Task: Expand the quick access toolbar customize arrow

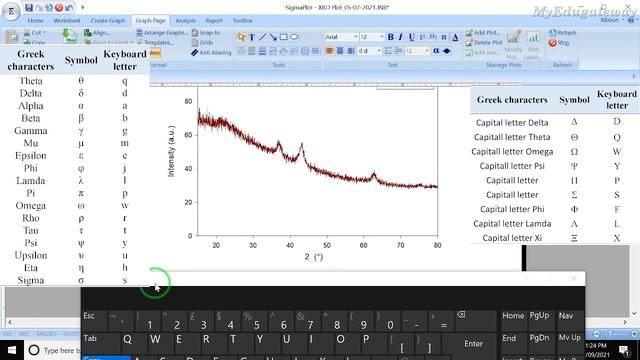Action: (x=82, y=7)
